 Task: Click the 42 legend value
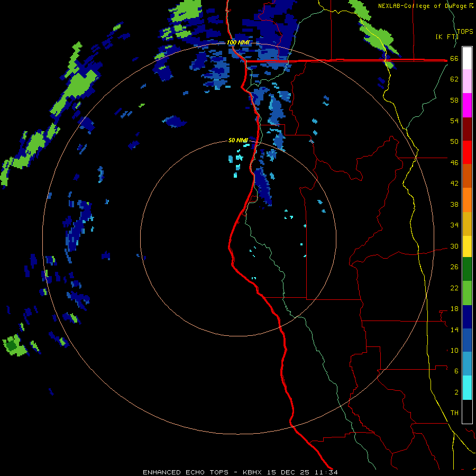tap(454, 184)
